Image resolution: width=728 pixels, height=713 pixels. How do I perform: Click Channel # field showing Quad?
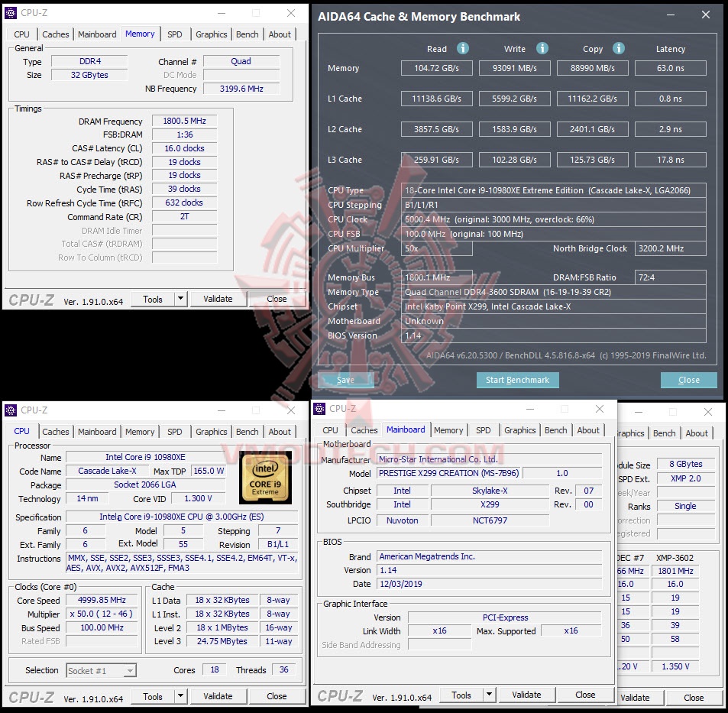[241, 61]
